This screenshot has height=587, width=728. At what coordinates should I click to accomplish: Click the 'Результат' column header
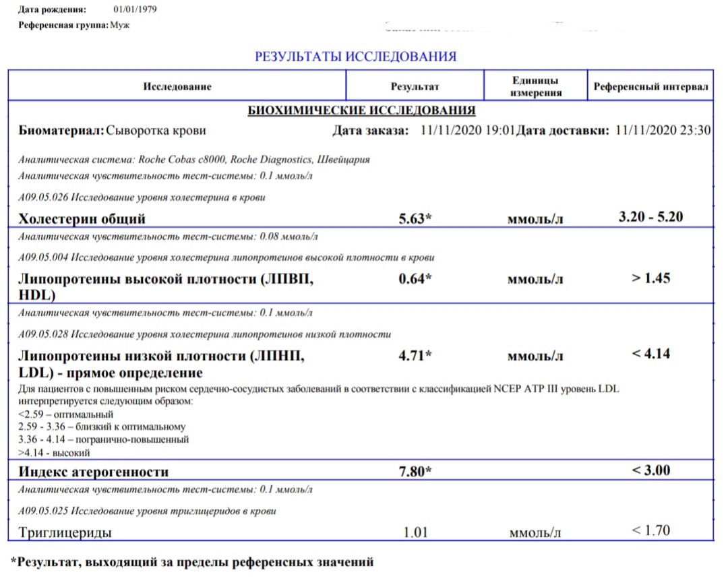tap(415, 87)
